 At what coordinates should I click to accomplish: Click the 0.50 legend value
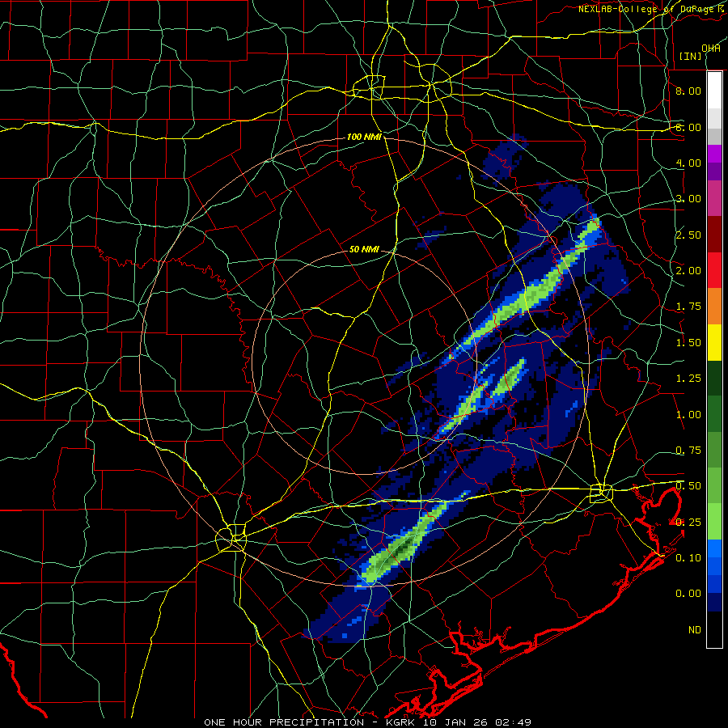688,486
